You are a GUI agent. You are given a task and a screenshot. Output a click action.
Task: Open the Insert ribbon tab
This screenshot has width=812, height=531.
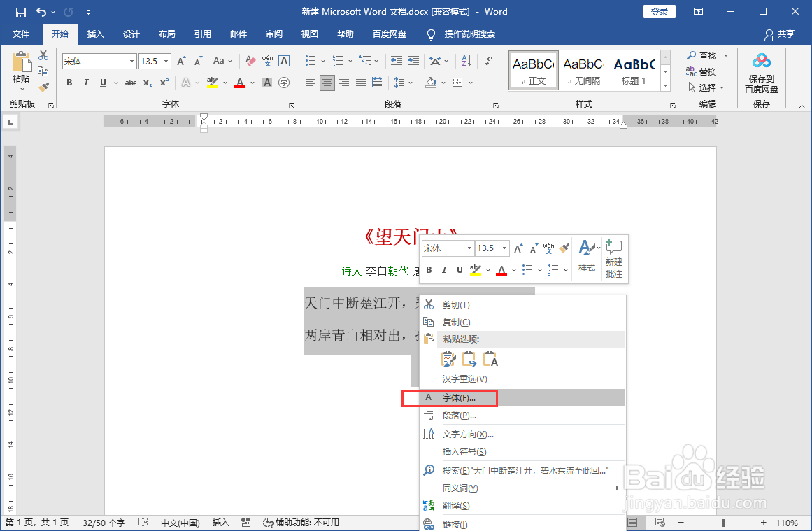pos(95,34)
